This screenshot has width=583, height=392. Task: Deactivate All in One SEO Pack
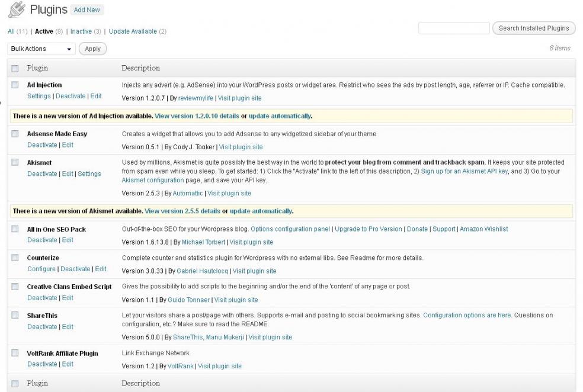tap(42, 240)
